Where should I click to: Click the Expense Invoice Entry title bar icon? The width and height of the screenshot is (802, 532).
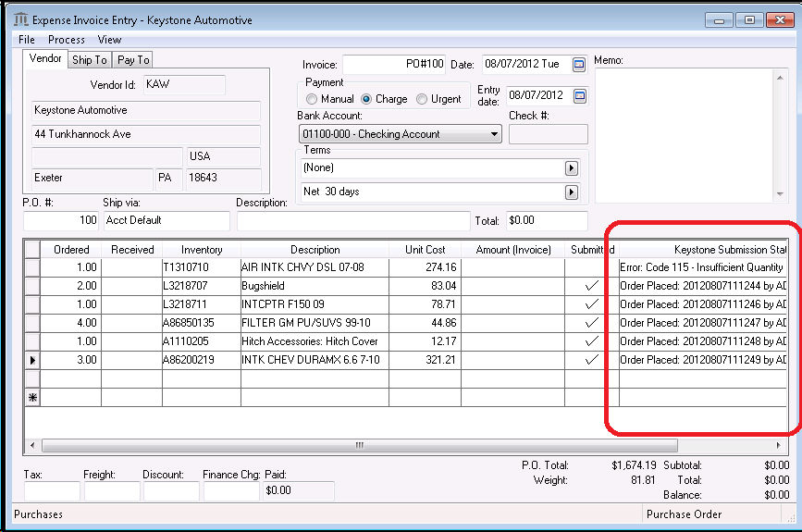21,20
